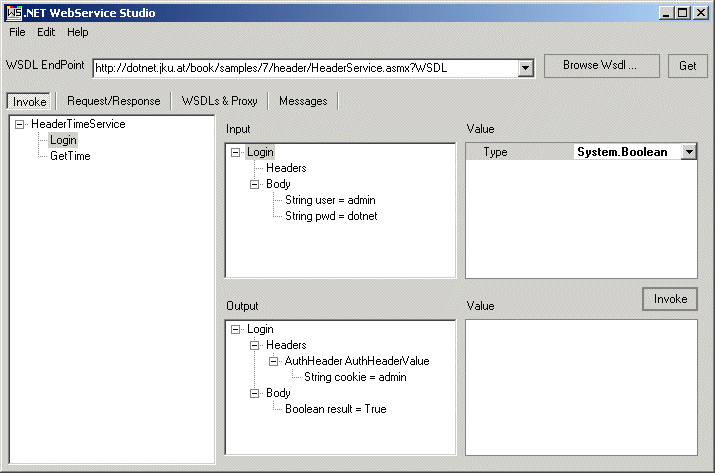Collapse the Body node in Output tree
Viewport: 715px width, 473px height.
[x=254, y=393]
